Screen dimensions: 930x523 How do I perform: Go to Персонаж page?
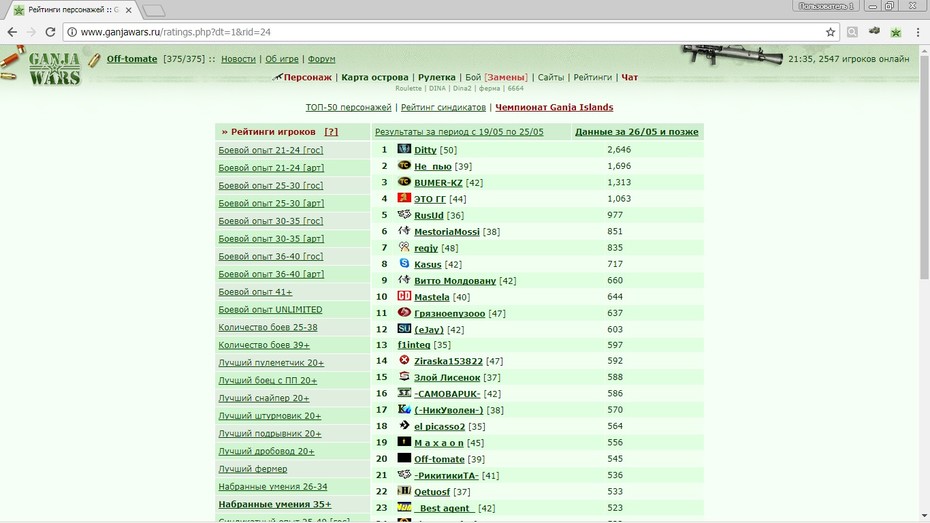[307, 77]
